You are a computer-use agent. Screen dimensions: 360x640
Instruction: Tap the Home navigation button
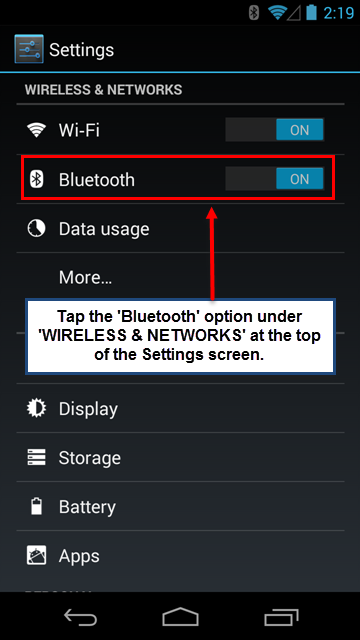click(180, 617)
